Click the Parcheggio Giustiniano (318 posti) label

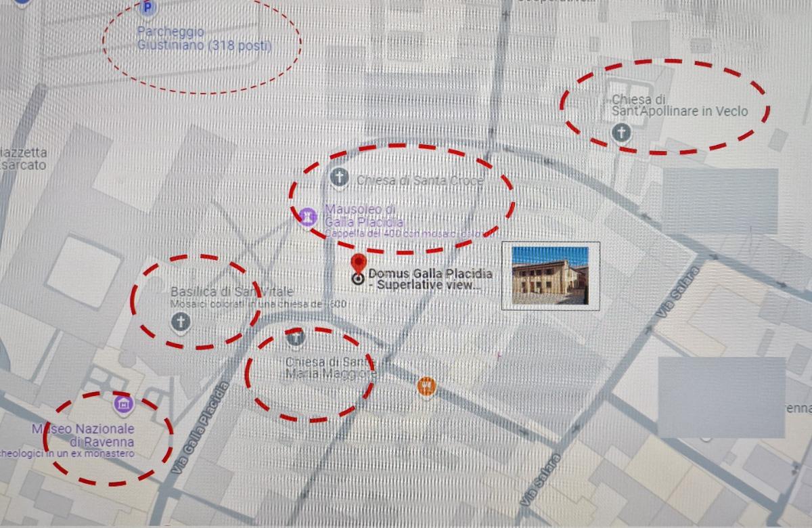(204, 39)
